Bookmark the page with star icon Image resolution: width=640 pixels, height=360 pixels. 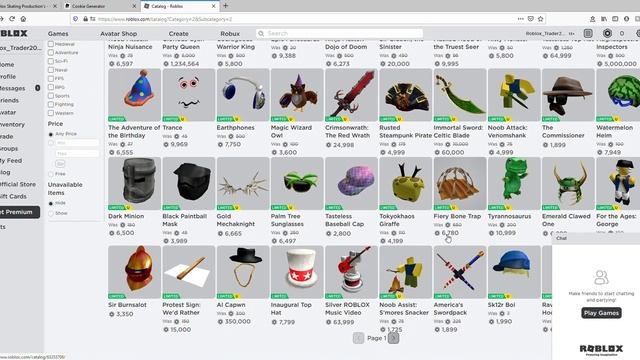[540, 19]
